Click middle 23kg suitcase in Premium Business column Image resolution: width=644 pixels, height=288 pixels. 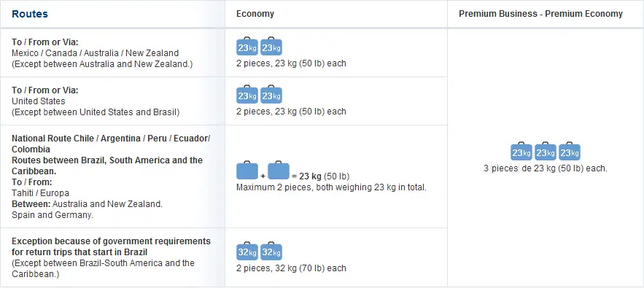[x=546, y=151]
